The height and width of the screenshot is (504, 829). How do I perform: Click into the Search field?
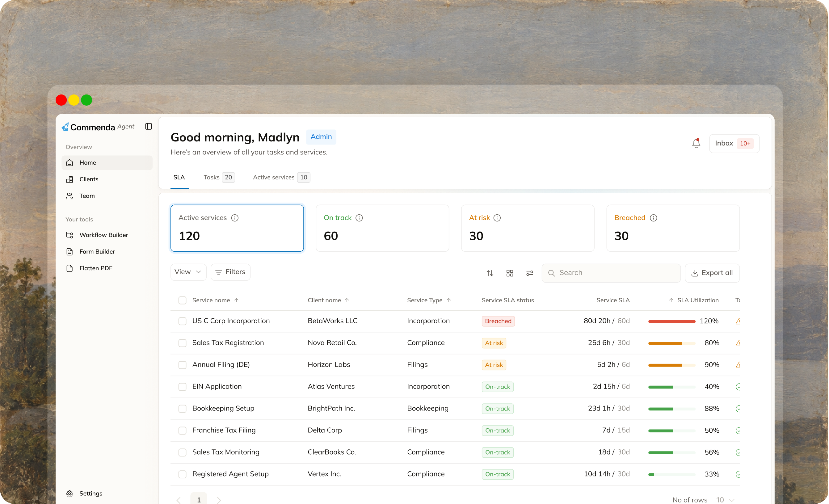pyautogui.click(x=611, y=273)
